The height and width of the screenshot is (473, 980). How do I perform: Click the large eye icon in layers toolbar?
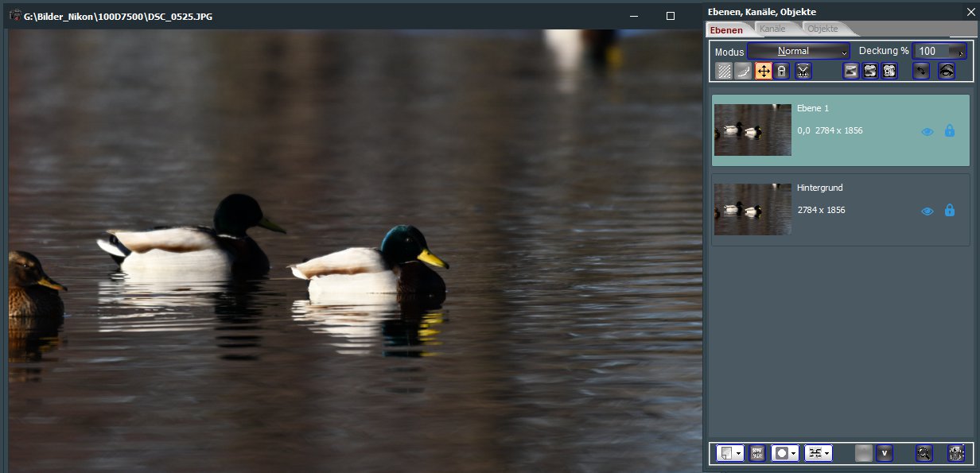point(947,71)
